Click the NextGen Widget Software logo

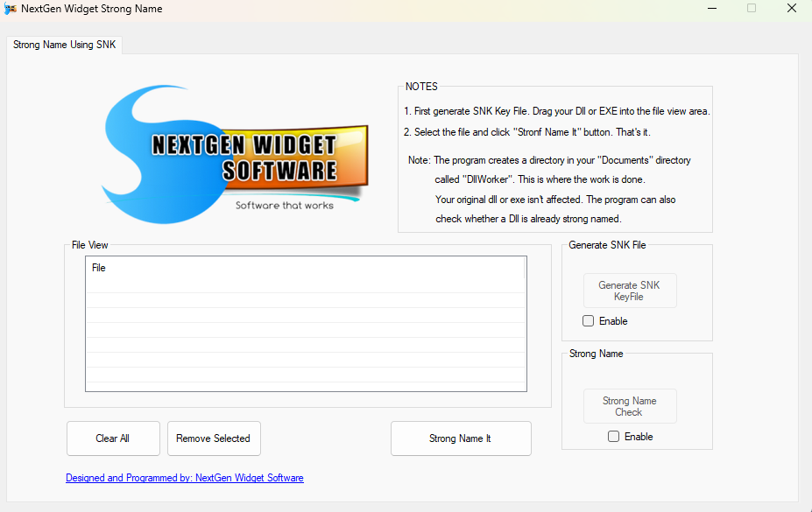pyautogui.click(x=235, y=155)
